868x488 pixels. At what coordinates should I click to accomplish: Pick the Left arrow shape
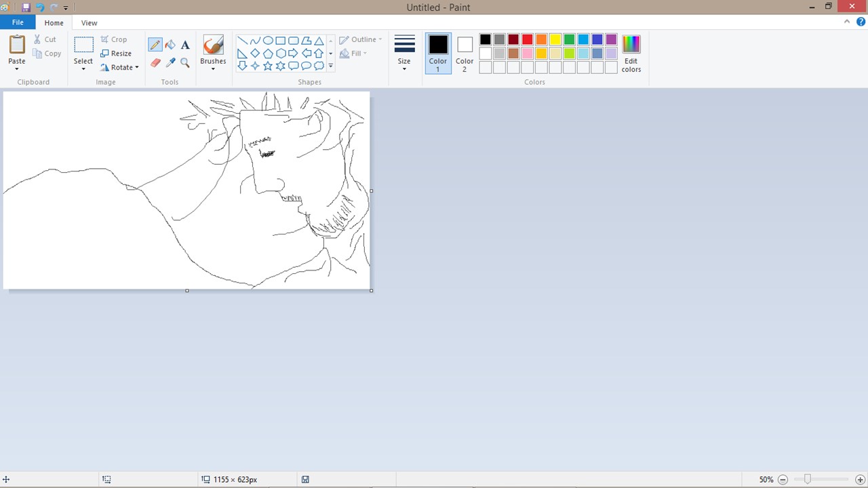tap(307, 54)
